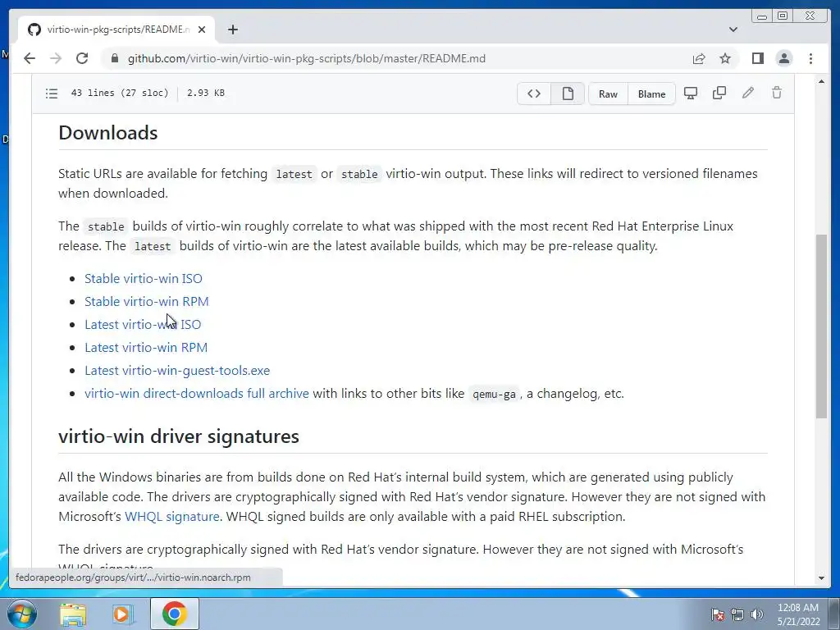Open the network status tray icon
Image resolution: width=840 pixels, height=630 pixels.
[x=737, y=614]
